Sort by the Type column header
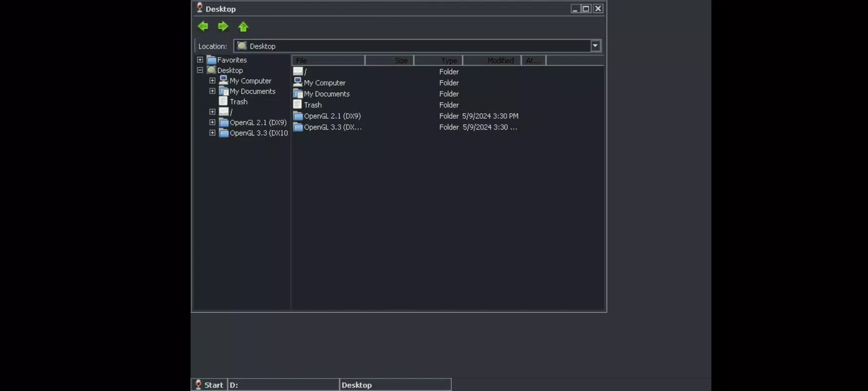This screenshot has height=391, width=868. [x=438, y=60]
